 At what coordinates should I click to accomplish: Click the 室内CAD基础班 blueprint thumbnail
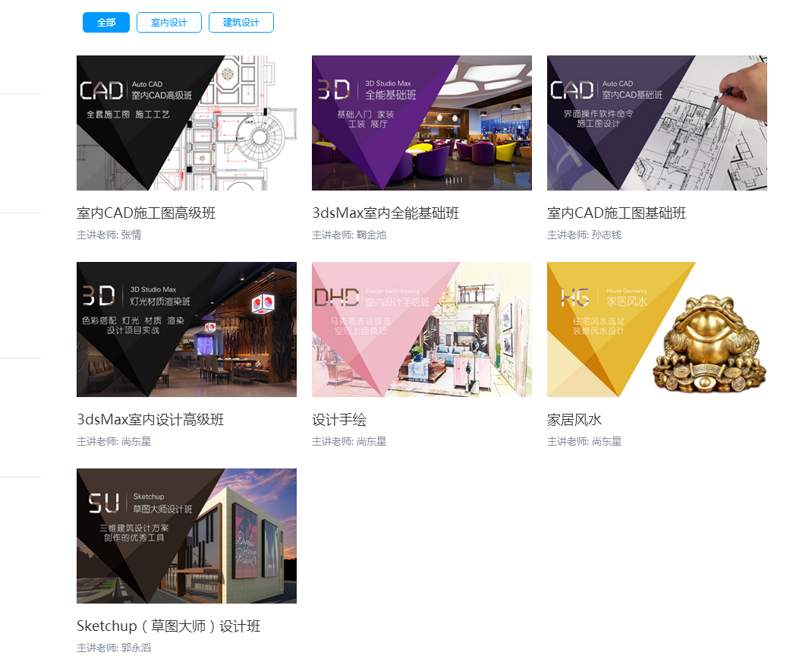coord(656,123)
